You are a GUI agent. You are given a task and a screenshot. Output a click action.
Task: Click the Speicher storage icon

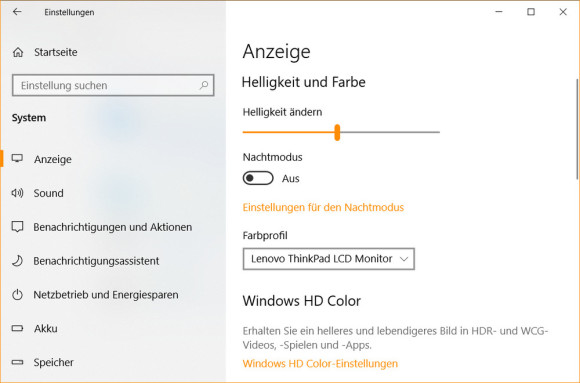point(17,362)
